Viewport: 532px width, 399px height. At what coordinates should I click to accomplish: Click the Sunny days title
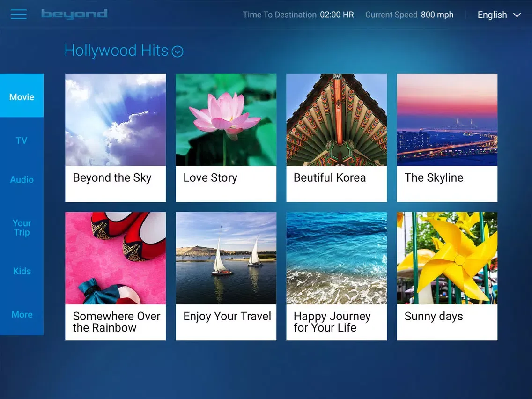(434, 316)
